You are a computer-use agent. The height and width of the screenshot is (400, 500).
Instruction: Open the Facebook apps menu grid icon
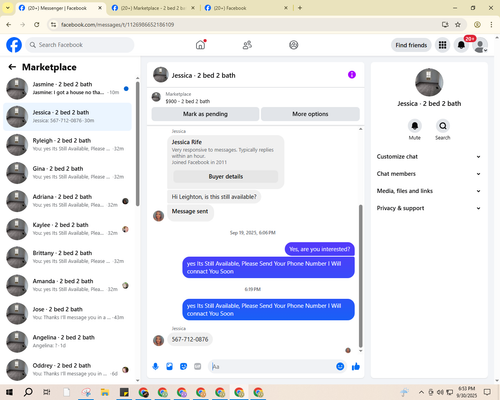point(442,45)
